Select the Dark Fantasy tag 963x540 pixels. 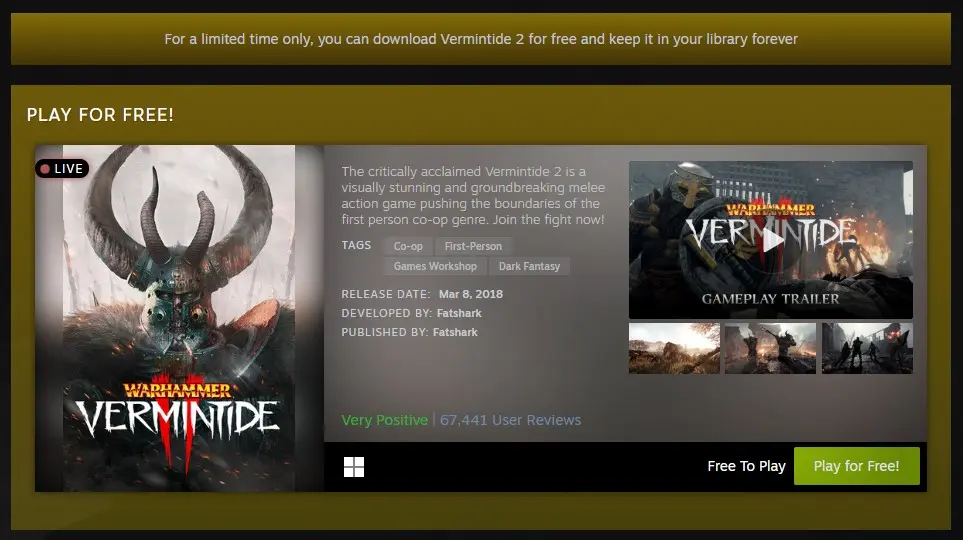[x=529, y=267]
